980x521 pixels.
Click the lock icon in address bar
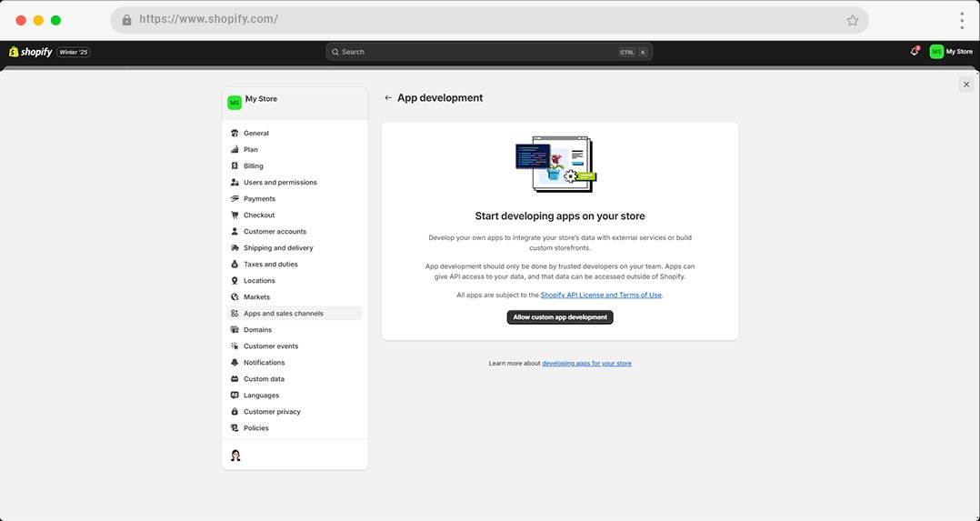click(x=127, y=20)
